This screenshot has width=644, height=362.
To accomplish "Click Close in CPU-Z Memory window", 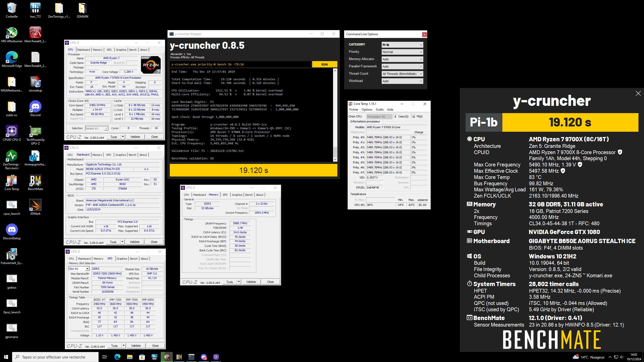I will tap(270, 282).
